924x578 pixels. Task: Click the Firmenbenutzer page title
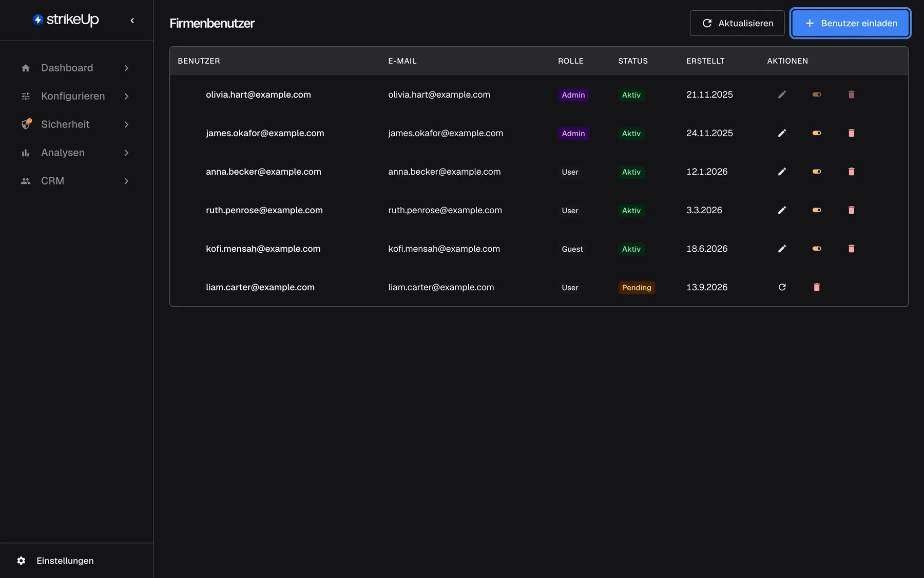tap(212, 23)
